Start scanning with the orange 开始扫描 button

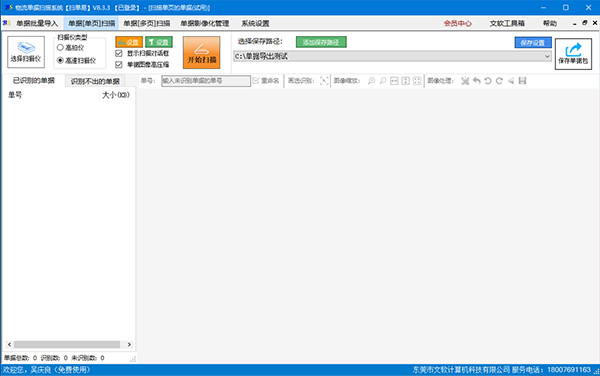[x=202, y=52]
